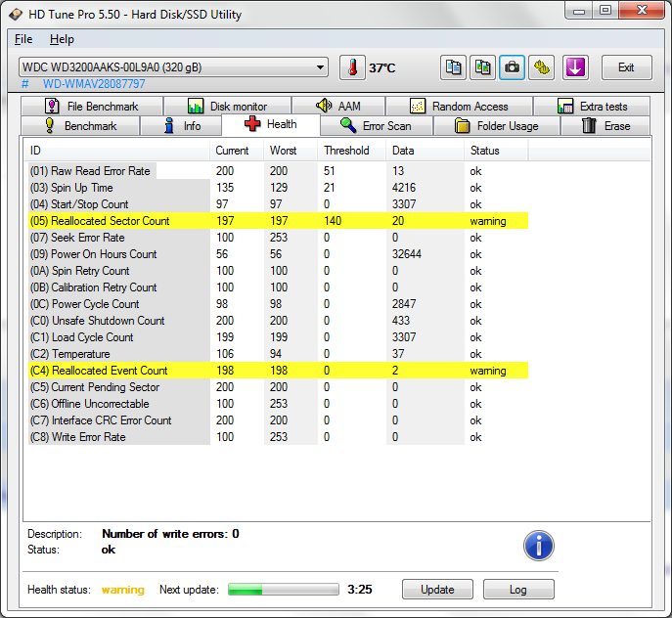Viewport: 672px width, 618px height.
Task: Switch to Info tab
Action: click(181, 126)
